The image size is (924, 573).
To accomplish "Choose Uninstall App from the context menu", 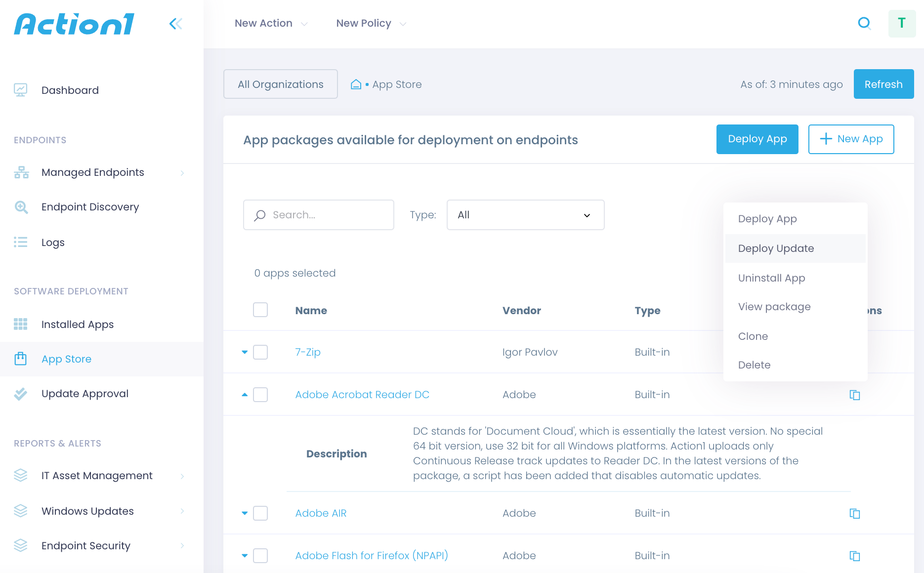I will [795, 278].
